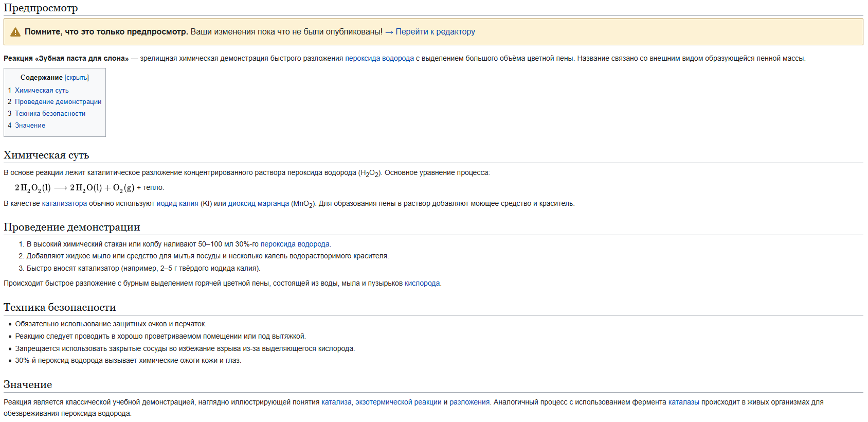Visit the 'экзотермической реакции' link
The width and height of the screenshot is (868, 422).
398,402
